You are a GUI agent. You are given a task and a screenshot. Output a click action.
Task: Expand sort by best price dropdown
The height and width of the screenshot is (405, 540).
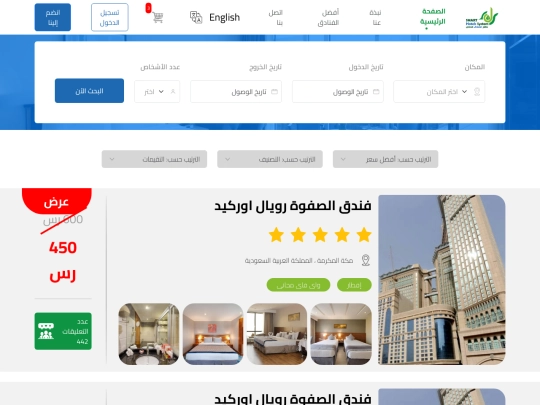(x=385, y=159)
